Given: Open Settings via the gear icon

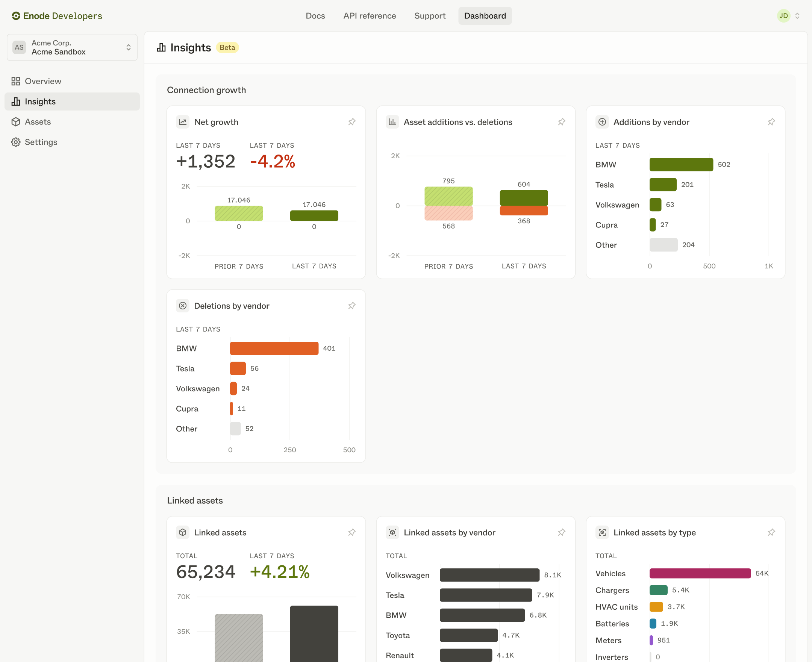Looking at the screenshot, I should click(16, 142).
